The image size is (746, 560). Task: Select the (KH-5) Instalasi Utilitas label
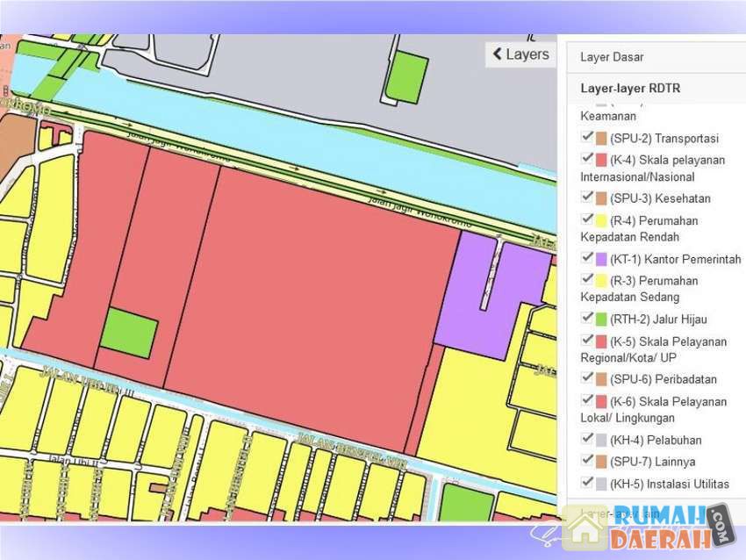(x=669, y=484)
